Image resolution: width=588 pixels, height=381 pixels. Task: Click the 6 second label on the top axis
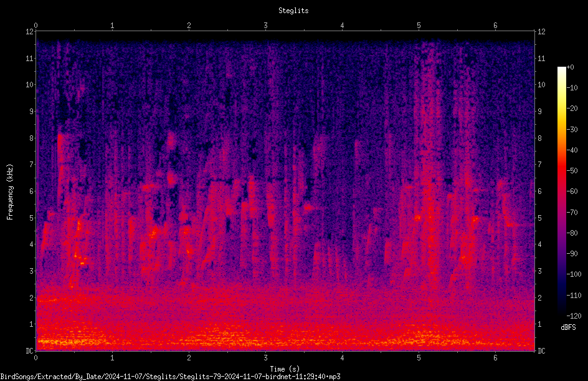[x=495, y=26]
